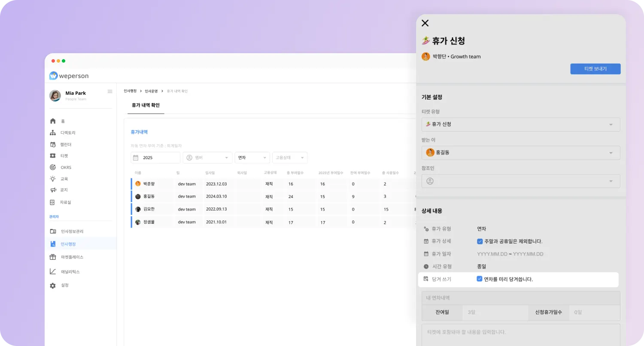This screenshot has height=346, width=644.
Task: Click the 연차 value beside 휴가 유형
Action: pyautogui.click(x=481, y=229)
